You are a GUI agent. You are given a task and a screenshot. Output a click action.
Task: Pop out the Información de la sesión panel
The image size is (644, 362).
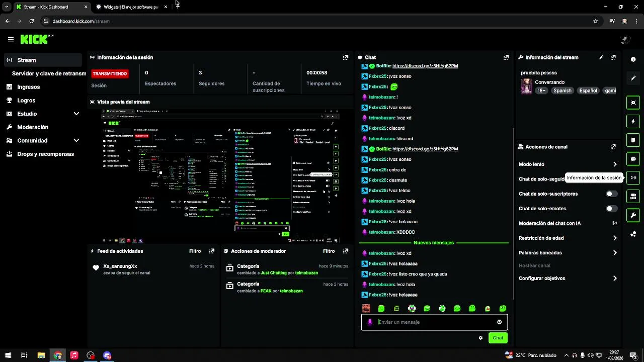[x=345, y=57]
